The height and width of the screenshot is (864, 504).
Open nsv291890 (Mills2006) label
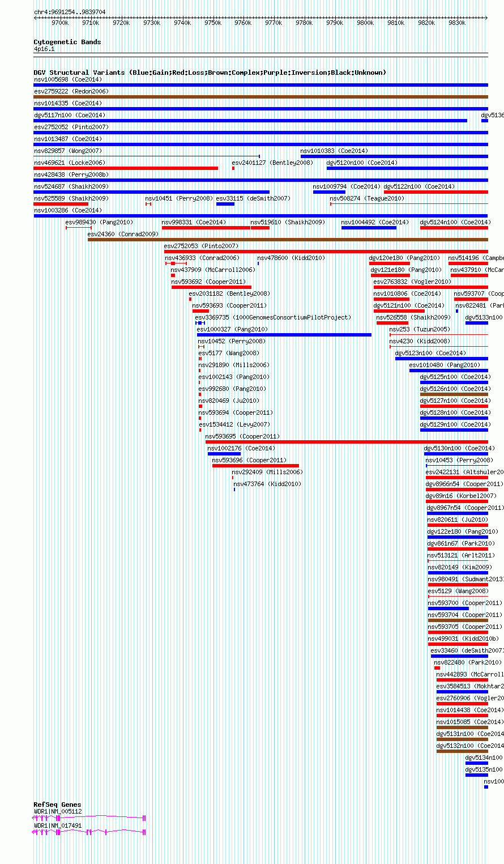[x=234, y=365]
